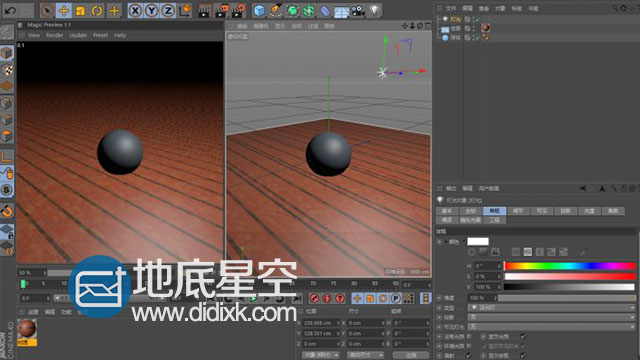The width and height of the screenshot is (640, 360).
Task: Click the Render to Picture Viewer clapperboard
Action: click(220, 11)
